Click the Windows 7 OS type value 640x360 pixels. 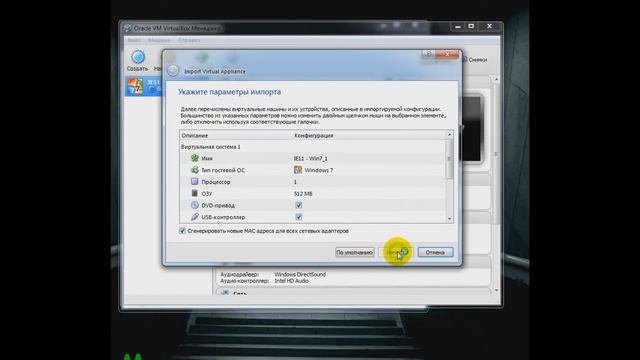coord(319,170)
